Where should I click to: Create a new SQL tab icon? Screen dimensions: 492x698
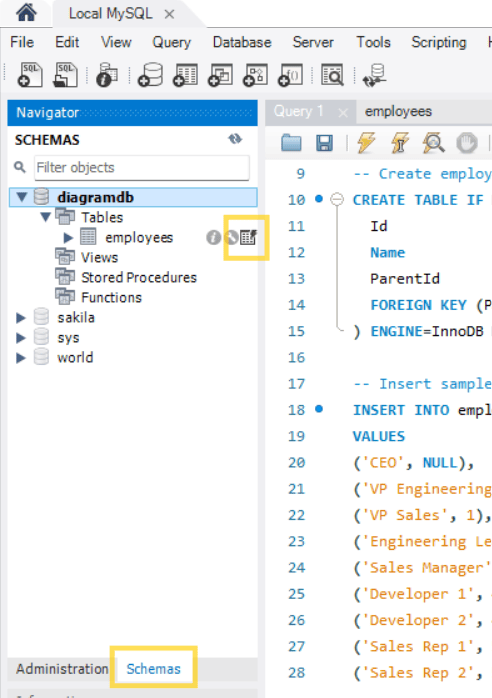coord(30,75)
